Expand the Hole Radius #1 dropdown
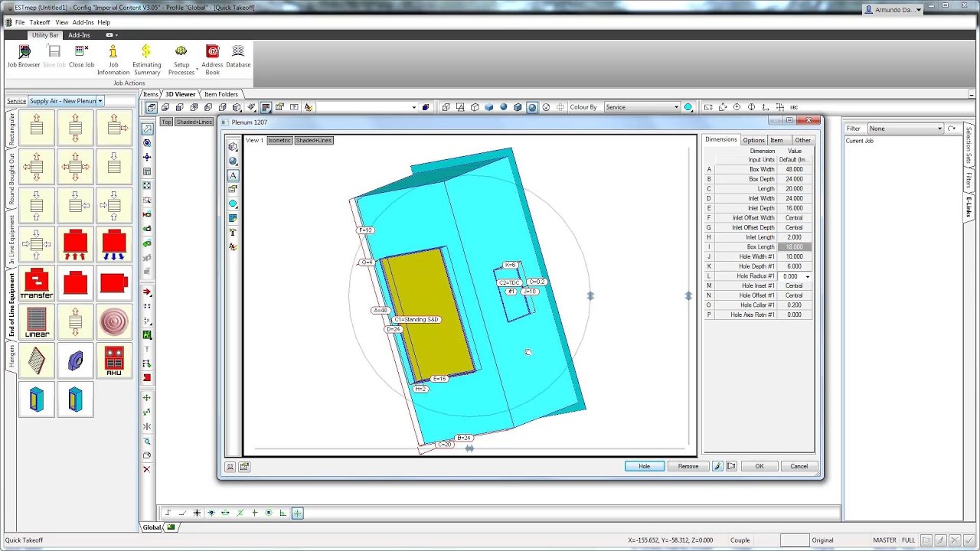 (808, 275)
